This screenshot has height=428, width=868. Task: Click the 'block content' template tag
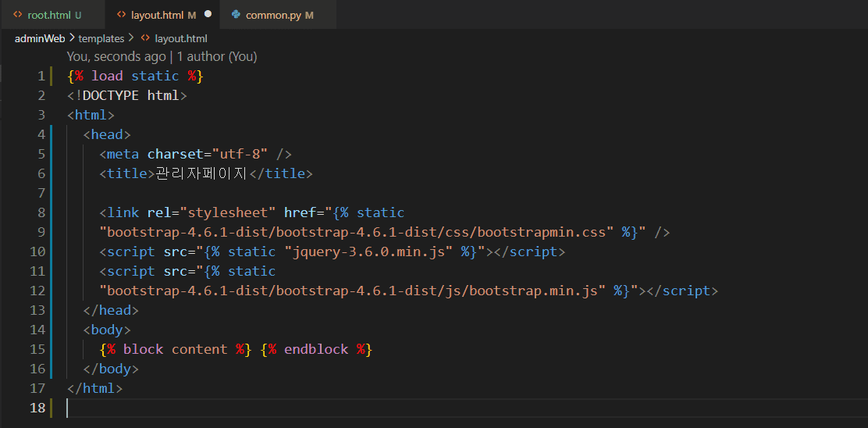tap(176, 349)
